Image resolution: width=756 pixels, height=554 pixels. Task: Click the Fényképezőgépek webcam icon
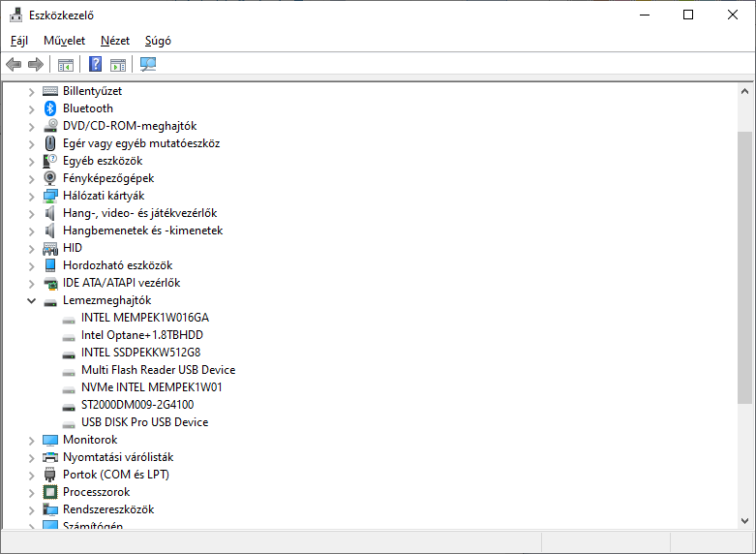coord(50,177)
